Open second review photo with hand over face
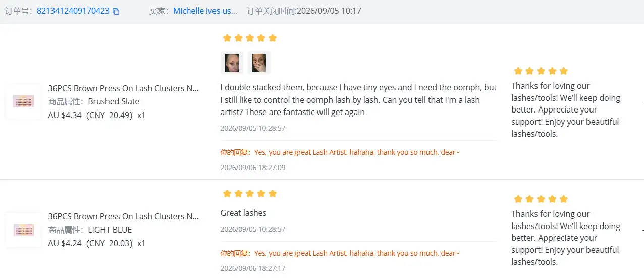Screen dimensions: 644x279 coord(259,63)
